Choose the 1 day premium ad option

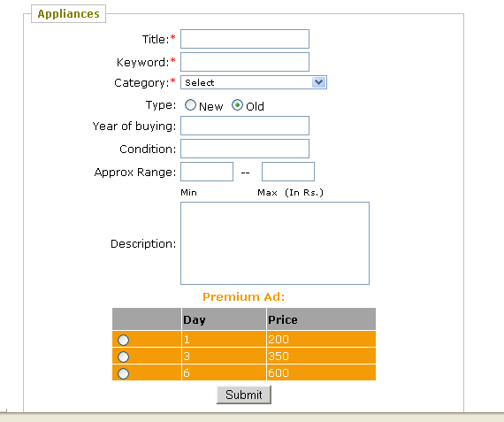[x=123, y=340]
